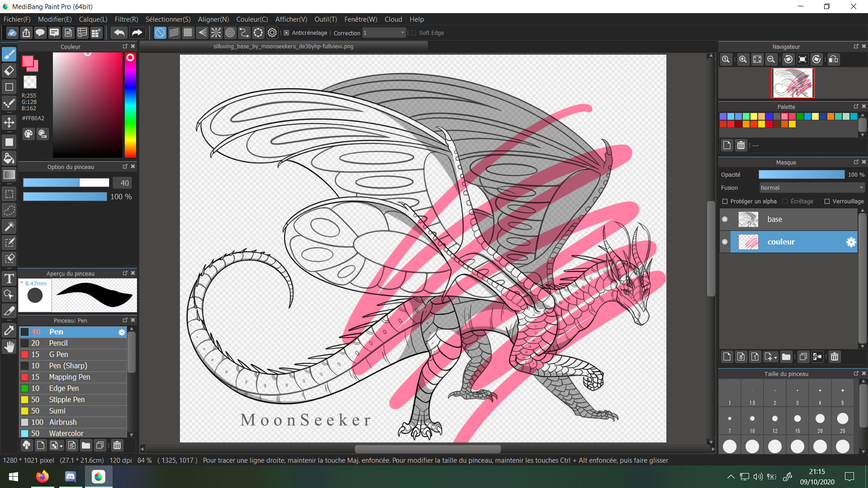The height and width of the screenshot is (488, 868).
Task: Click the Undo arrow in toolbar
Action: coord(119,33)
